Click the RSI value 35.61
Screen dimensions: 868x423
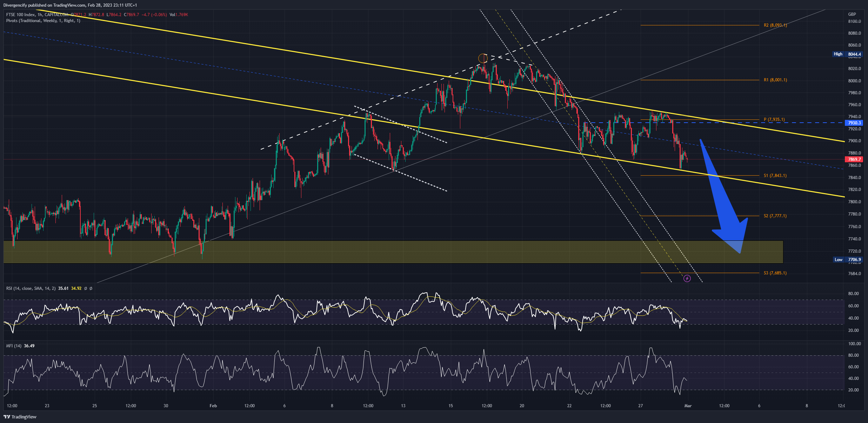63,288
